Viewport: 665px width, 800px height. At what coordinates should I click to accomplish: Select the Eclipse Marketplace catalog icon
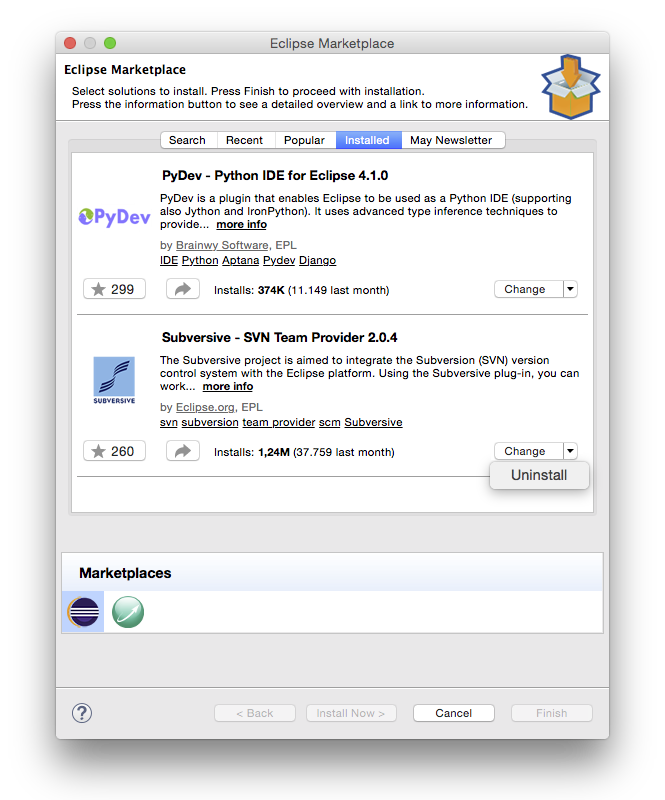point(83,611)
